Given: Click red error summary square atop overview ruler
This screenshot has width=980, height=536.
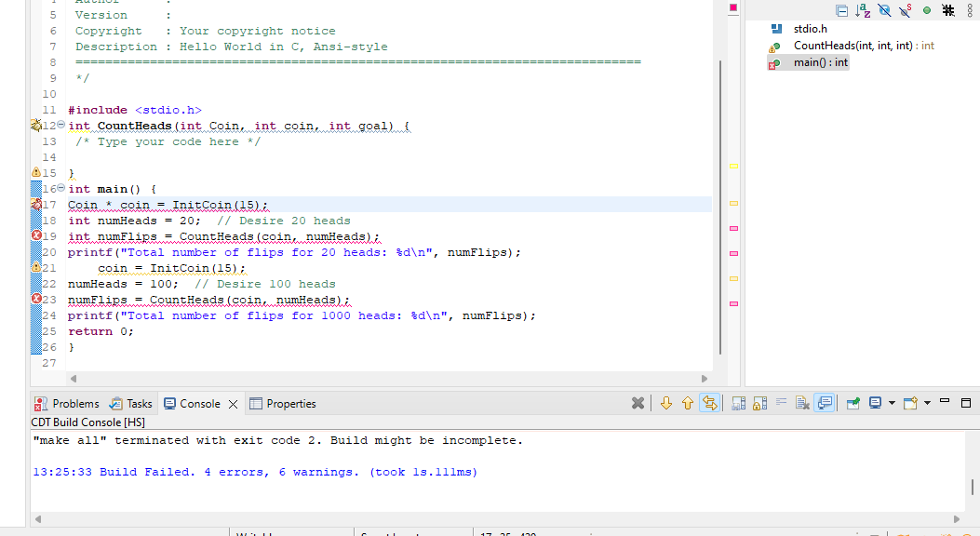Looking at the screenshot, I should [733, 7].
